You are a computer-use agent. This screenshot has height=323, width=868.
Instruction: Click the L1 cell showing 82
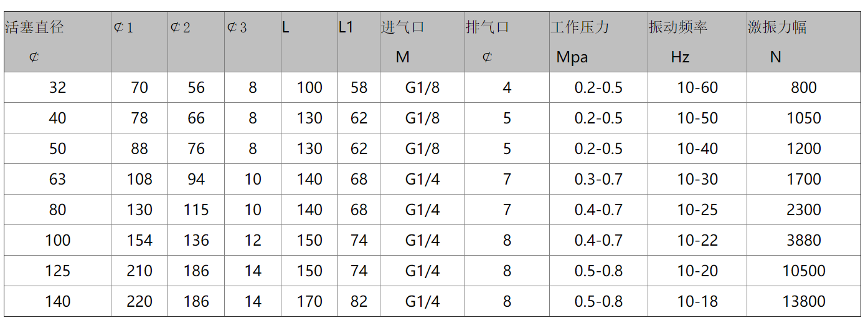(x=359, y=302)
